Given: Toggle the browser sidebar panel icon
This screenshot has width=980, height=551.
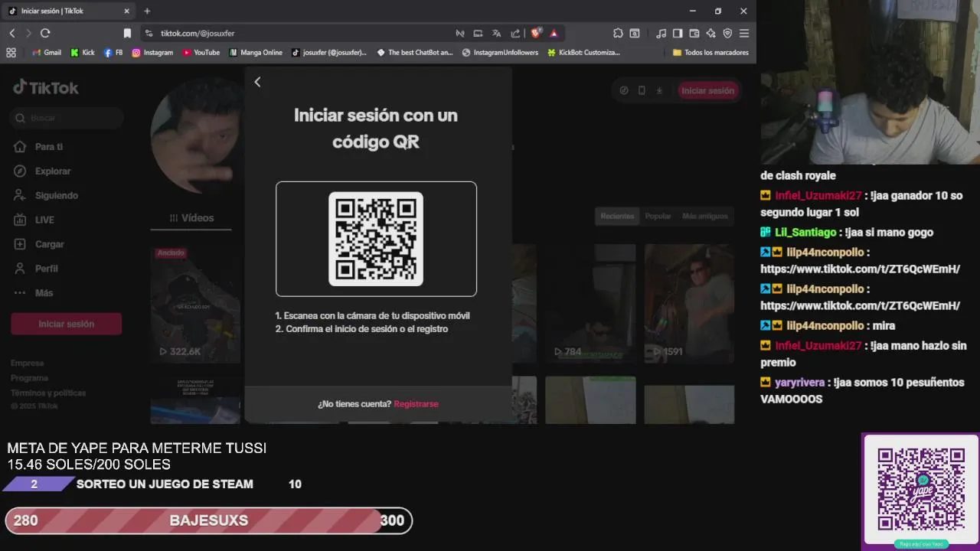Looking at the screenshot, I should 678,33.
